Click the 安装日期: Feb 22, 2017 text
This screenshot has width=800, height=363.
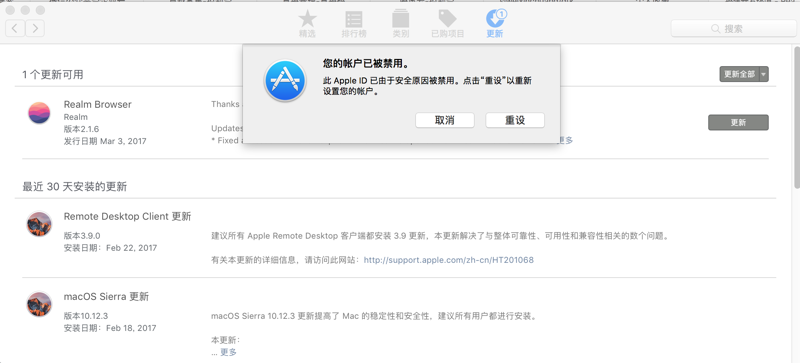(110, 248)
